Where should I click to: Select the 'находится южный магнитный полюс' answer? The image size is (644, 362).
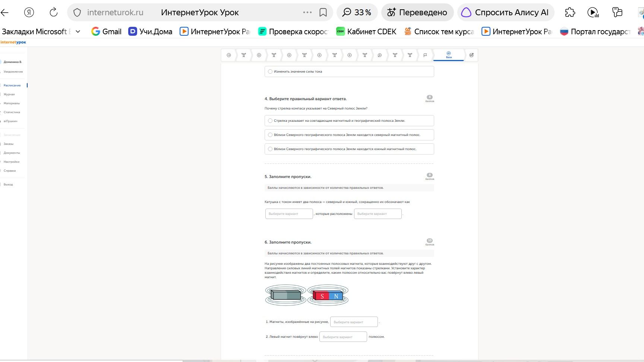[x=349, y=149]
